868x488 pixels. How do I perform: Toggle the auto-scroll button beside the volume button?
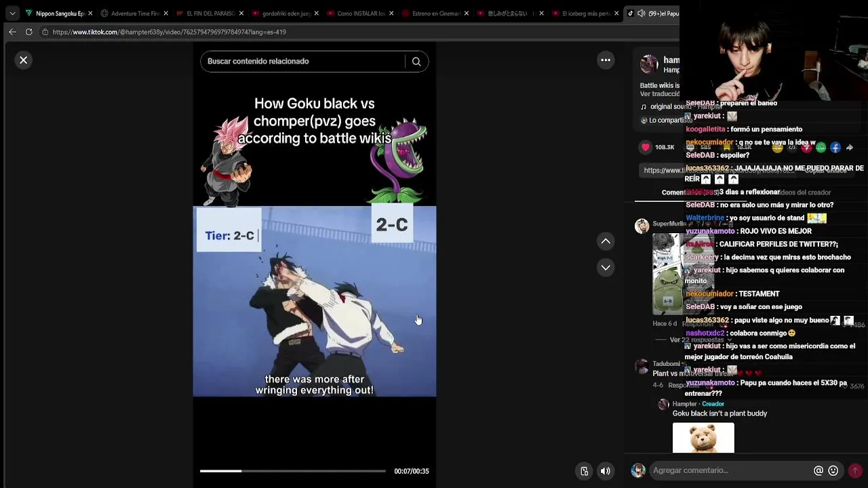584,471
